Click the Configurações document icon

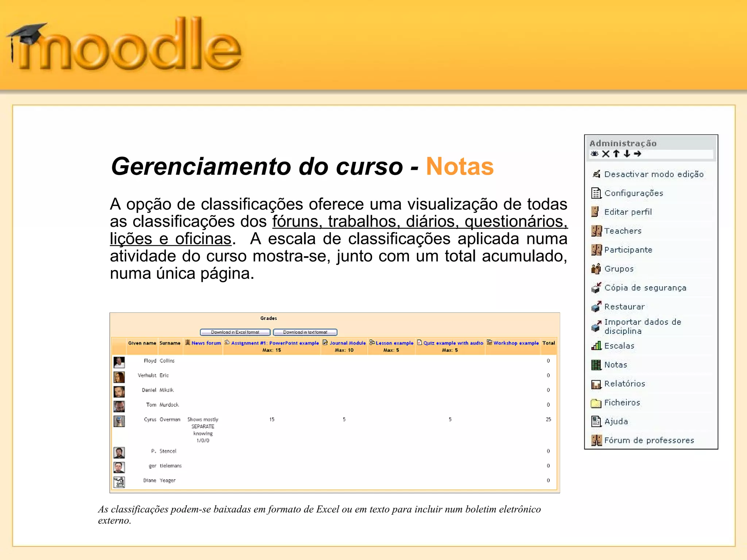[596, 193]
